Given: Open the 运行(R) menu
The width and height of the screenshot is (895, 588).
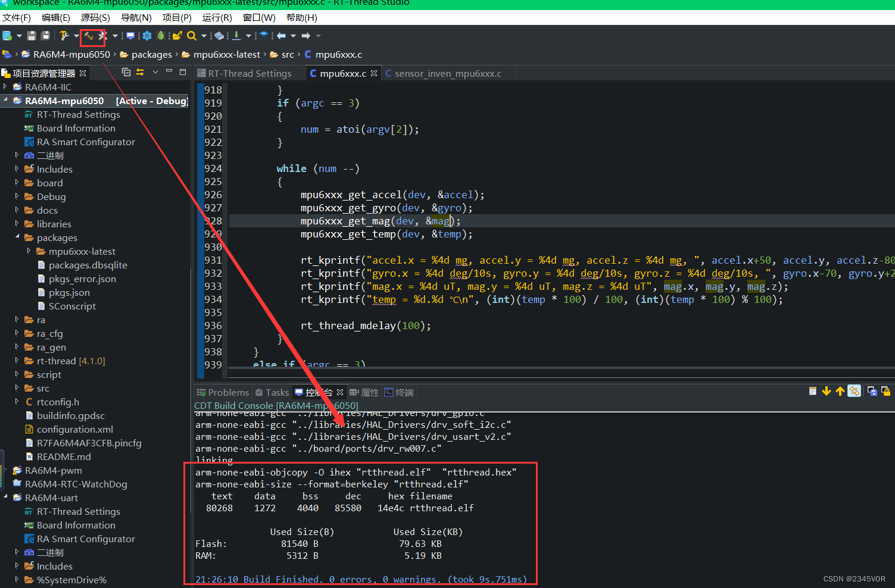Looking at the screenshot, I should (x=217, y=18).
